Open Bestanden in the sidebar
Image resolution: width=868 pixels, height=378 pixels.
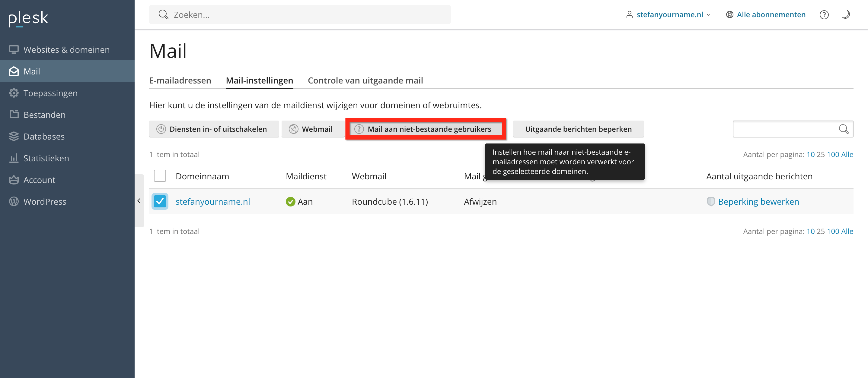[44, 115]
